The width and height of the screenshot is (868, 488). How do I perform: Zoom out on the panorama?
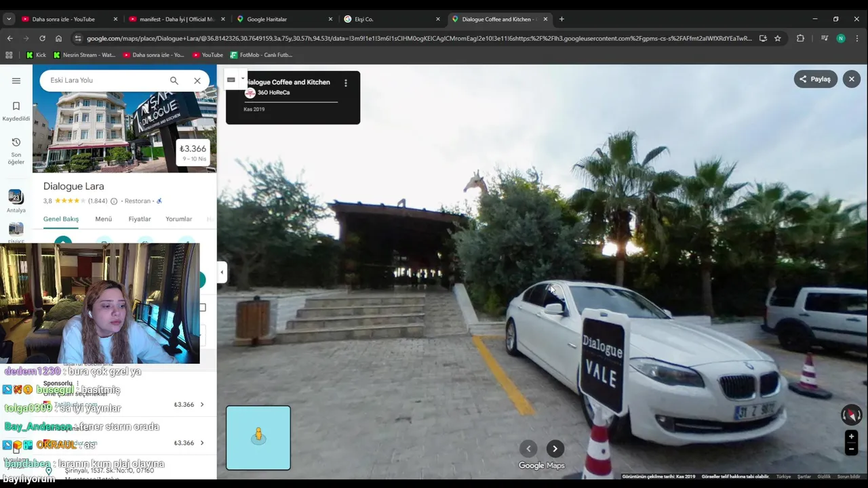[851, 449]
